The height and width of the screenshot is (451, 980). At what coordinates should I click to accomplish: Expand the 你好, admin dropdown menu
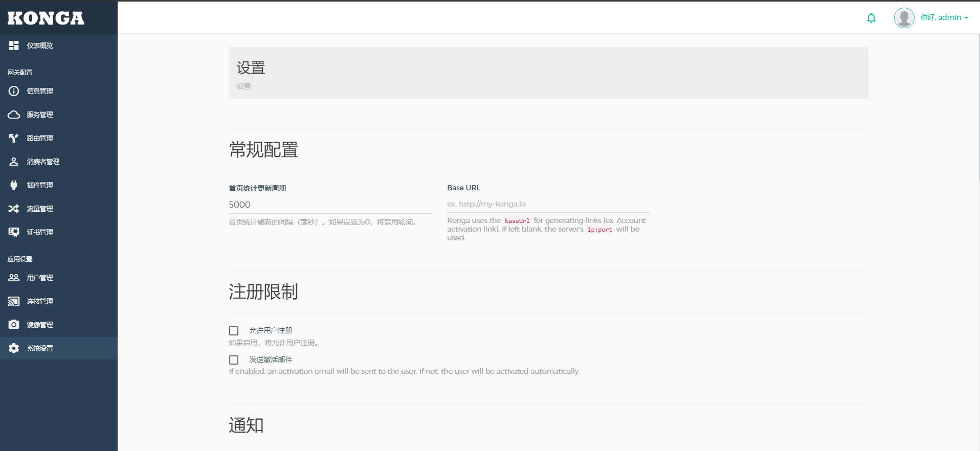[944, 17]
